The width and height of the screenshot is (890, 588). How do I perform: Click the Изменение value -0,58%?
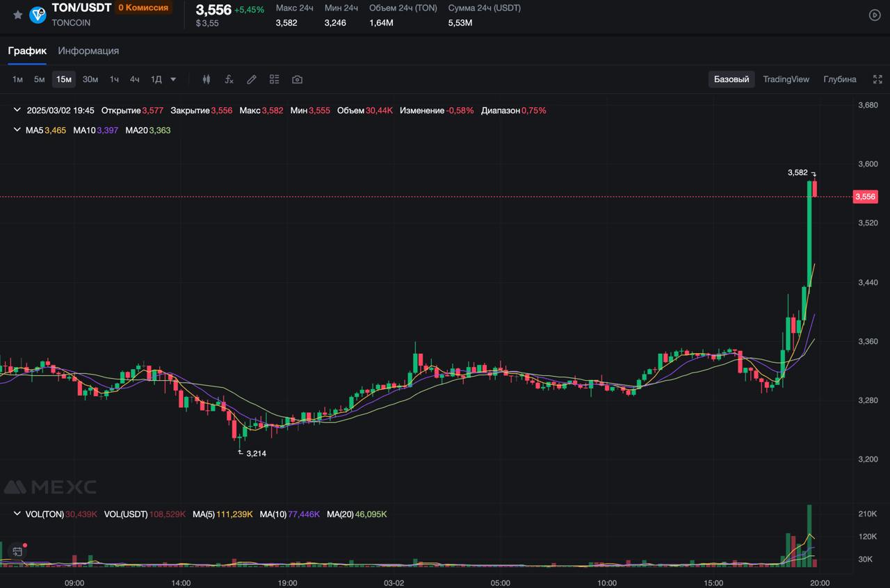460,111
